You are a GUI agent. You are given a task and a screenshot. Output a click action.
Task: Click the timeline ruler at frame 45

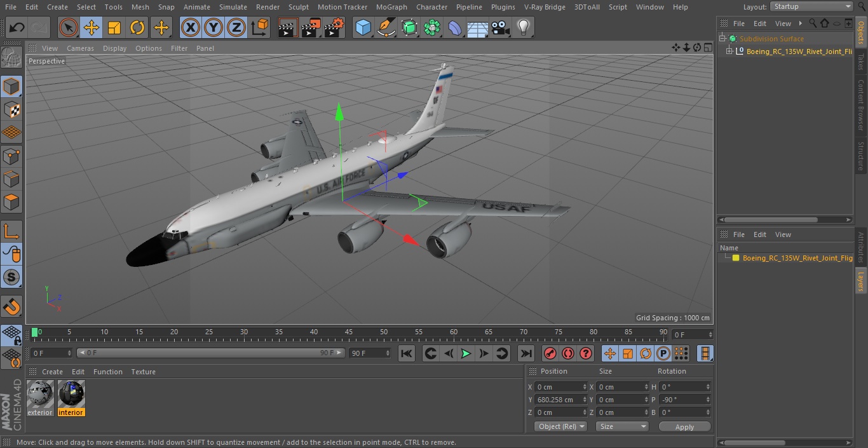point(349,332)
